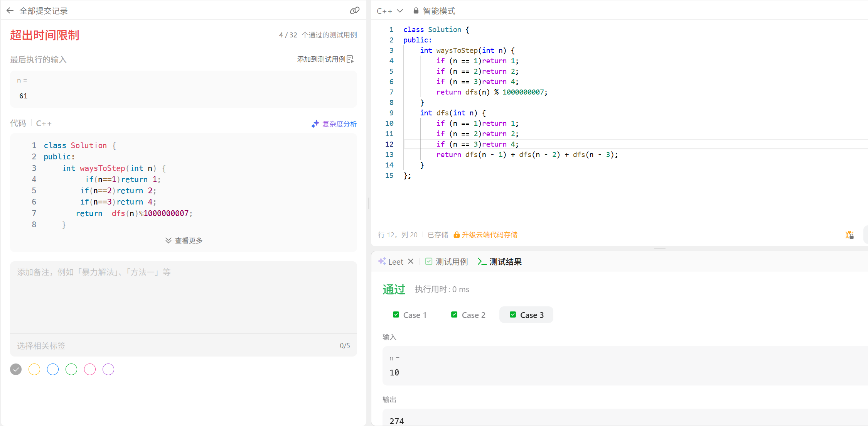Click the lock icon beside smart mode
Image resolution: width=868 pixels, height=426 pixels.
416,11
